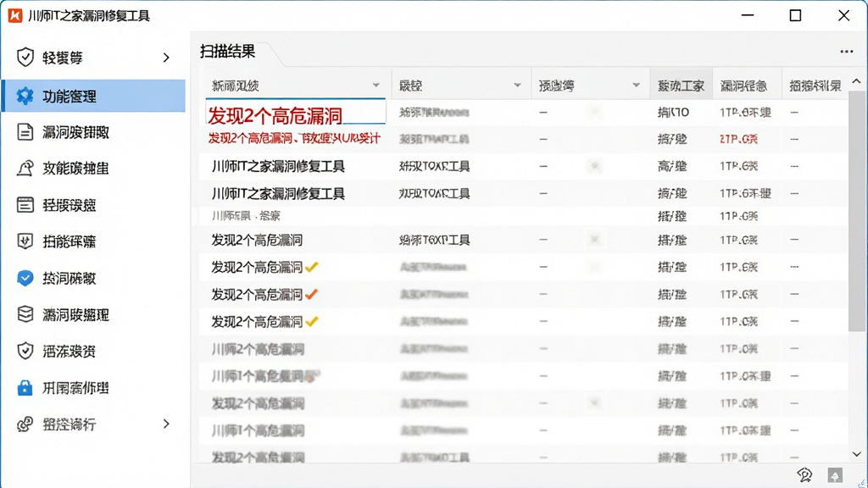Screen dimensions: 868x488
Task: Open the blue padlock sidebar entry
Action: coord(25,387)
